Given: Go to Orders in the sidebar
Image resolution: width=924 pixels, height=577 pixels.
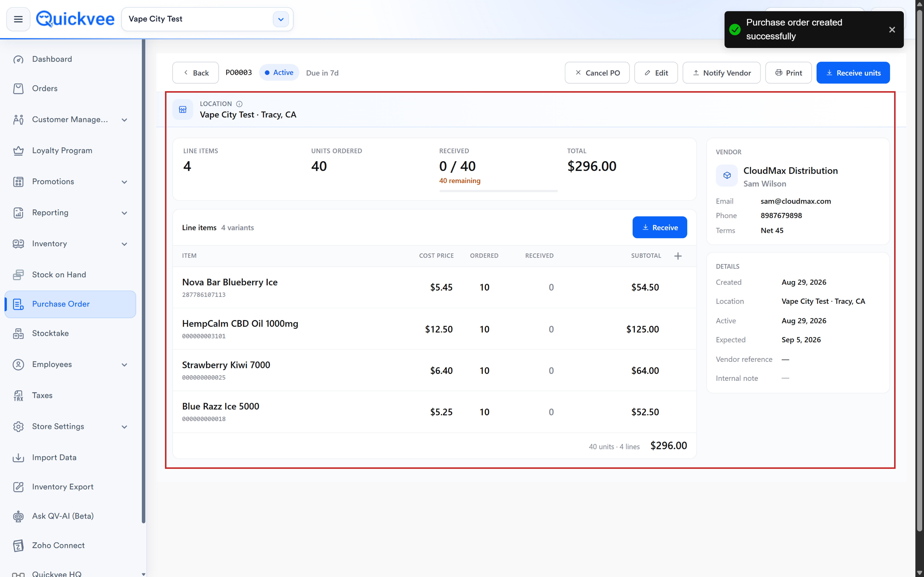Looking at the screenshot, I should click(70, 88).
